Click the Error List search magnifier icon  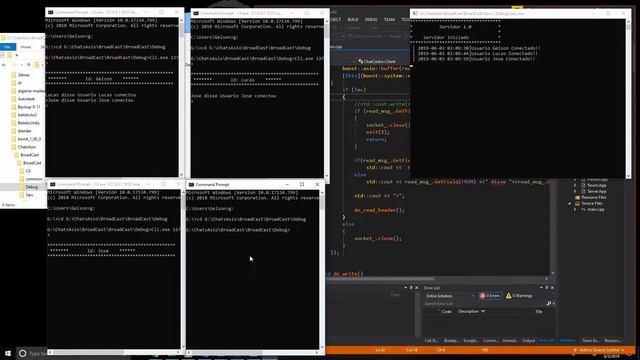point(549,304)
